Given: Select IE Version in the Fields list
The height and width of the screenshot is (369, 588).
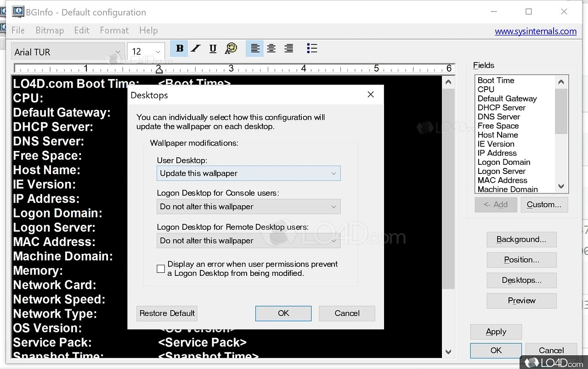Looking at the screenshot, I should click(x=496, y=144).
